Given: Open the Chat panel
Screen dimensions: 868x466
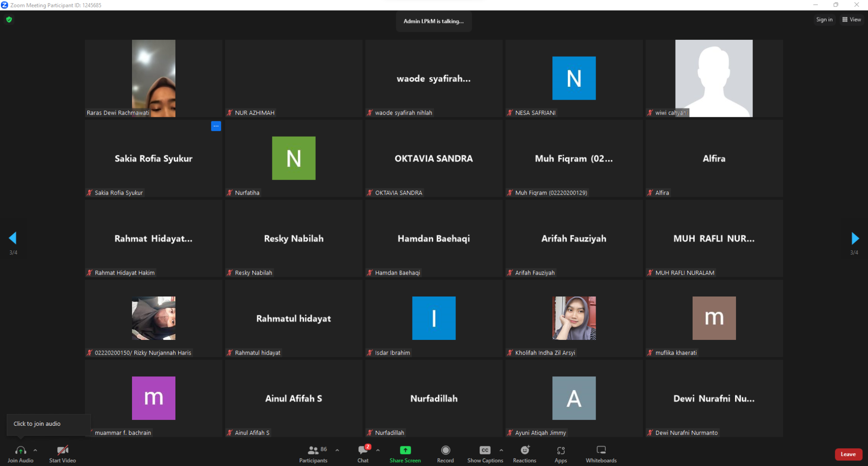Looking at the screenshot, I should pos(363,454).
